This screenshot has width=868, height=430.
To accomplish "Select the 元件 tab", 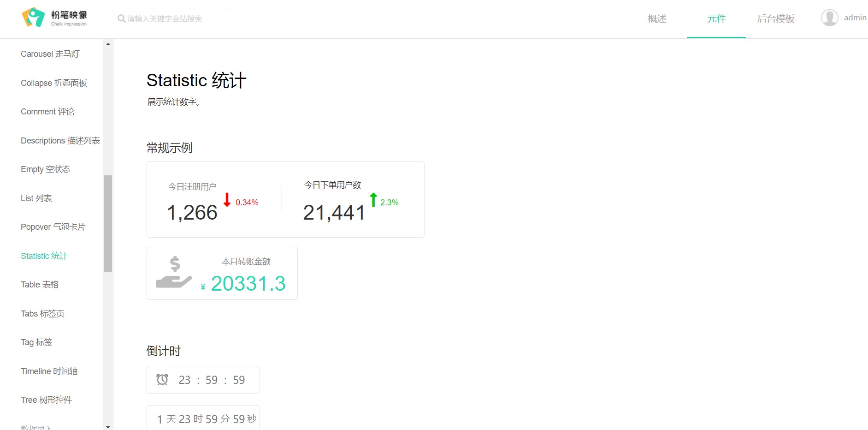I will coord(716,18).
